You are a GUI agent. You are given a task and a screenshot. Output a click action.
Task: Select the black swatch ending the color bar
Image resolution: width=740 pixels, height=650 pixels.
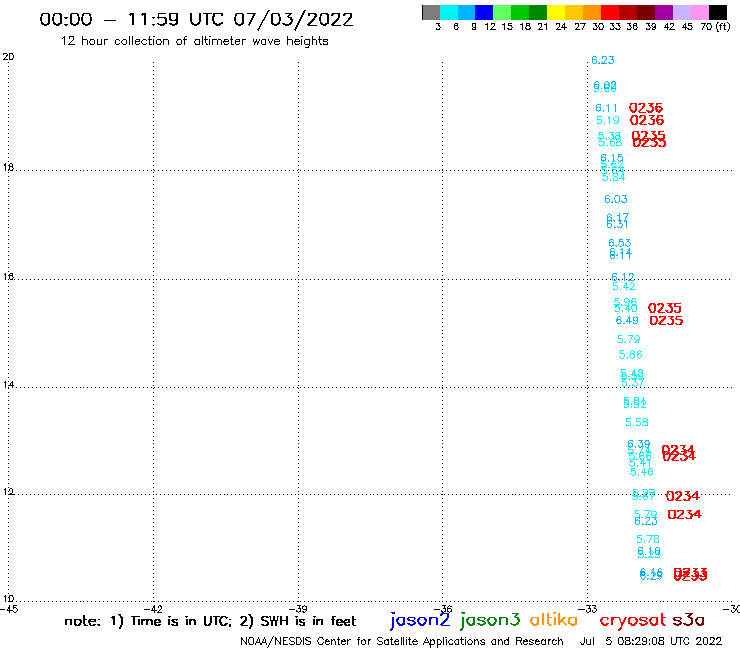(x=717, y=12)
